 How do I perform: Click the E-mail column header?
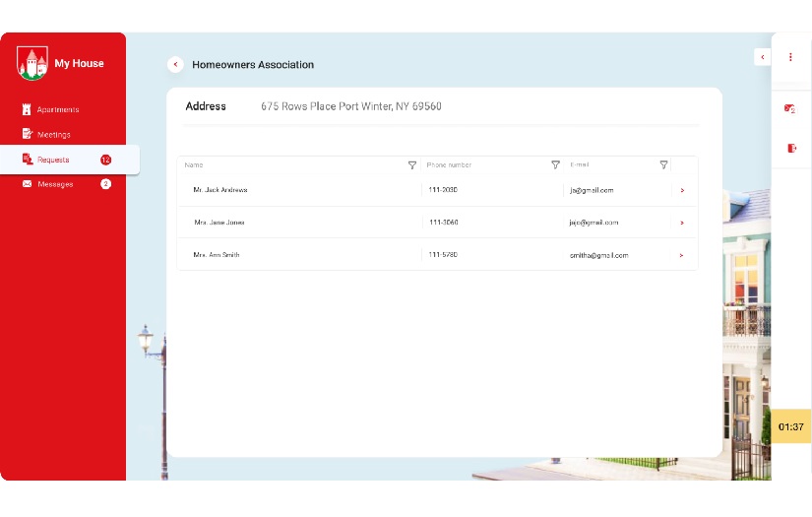click(x=580, y=164)
